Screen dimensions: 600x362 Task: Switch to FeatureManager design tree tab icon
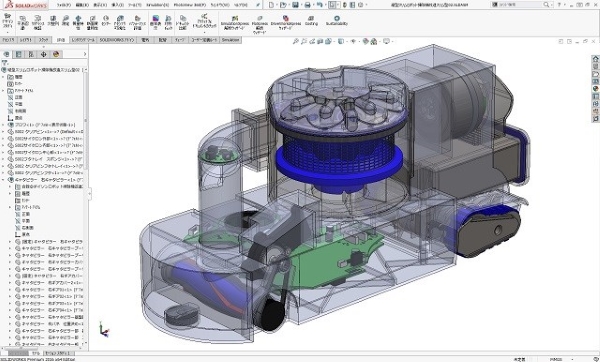tap(6, 54)
